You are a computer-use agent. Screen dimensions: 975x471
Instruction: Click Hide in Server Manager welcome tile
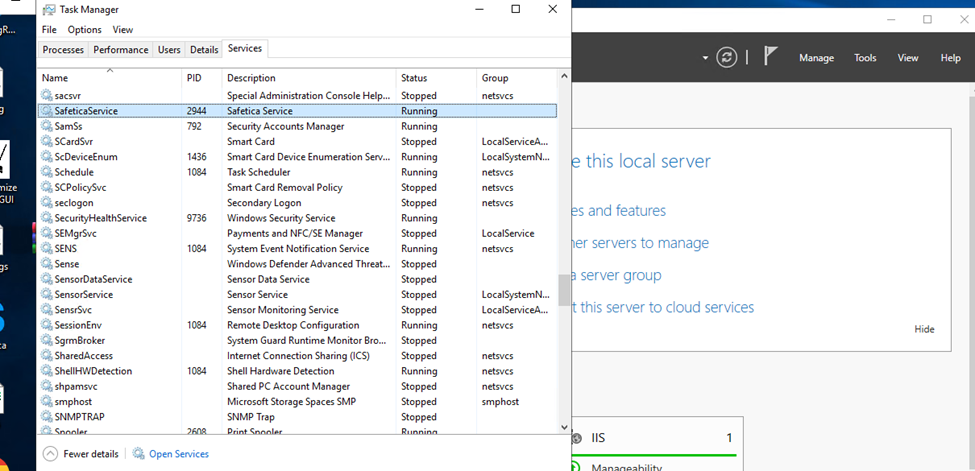click(x=924, y=329)
